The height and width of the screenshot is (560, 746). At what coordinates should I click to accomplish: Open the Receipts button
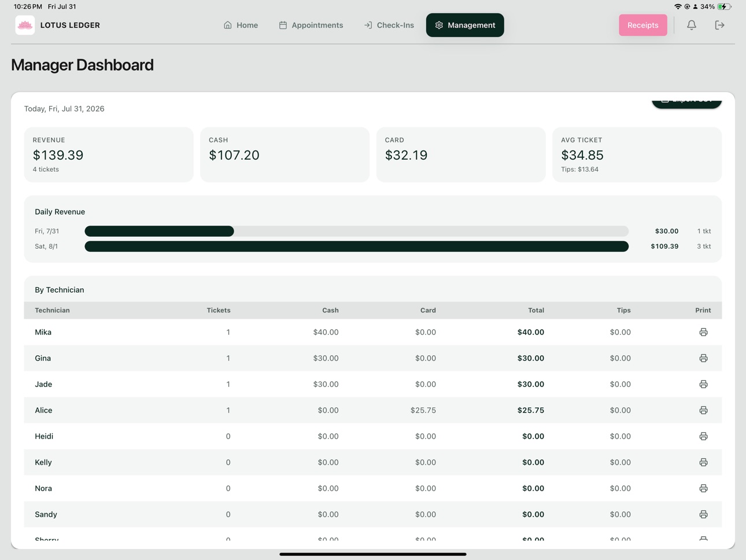click(642, 25)
